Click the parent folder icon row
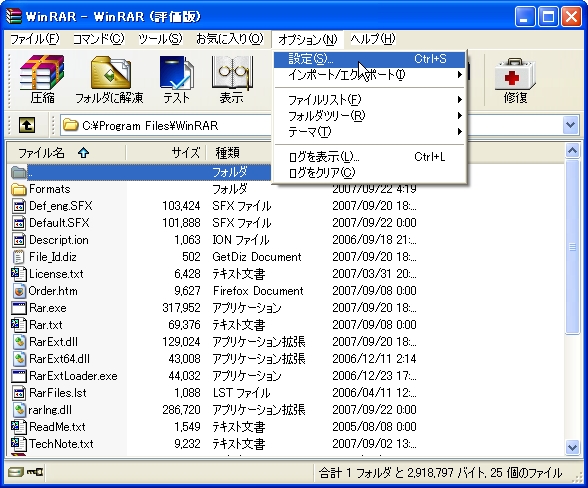 coord(19,172)
